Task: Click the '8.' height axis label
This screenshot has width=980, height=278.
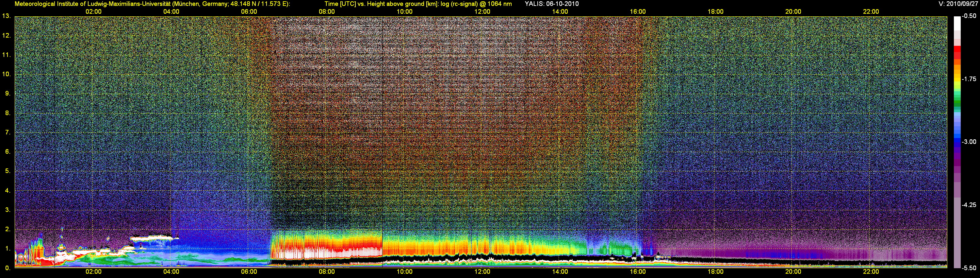Action: pyautogui.click(x=8, y=113)
